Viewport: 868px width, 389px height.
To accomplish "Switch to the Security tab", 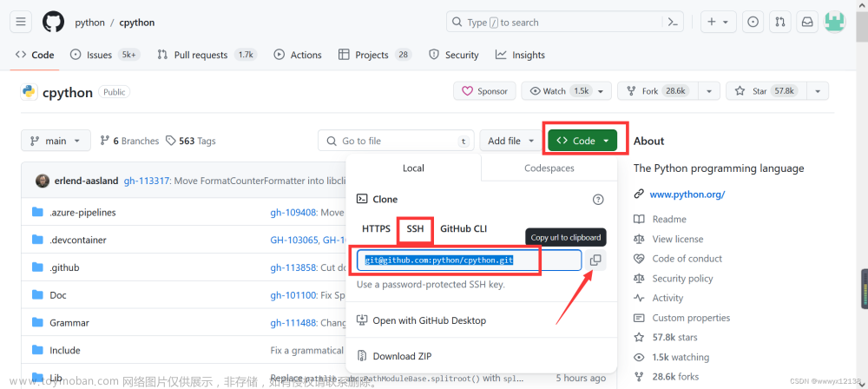I will pyautogui.click(x=453, y=55).
